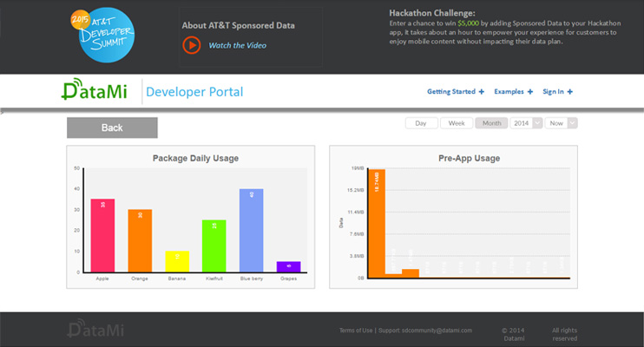Expand the Now dropdown
The height and width of the screenshot is (347, 644).
point(562,123)
